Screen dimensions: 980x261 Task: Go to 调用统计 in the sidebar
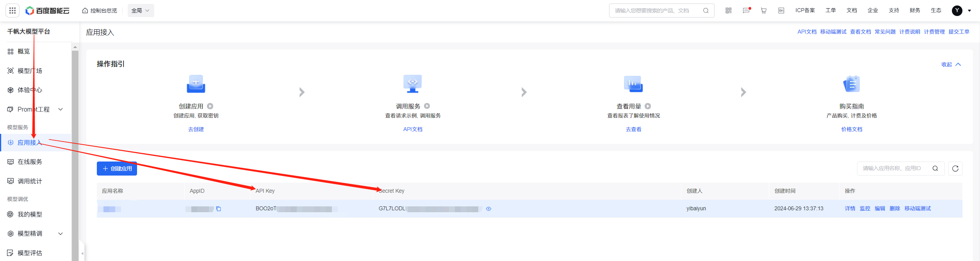coord(30,181)
